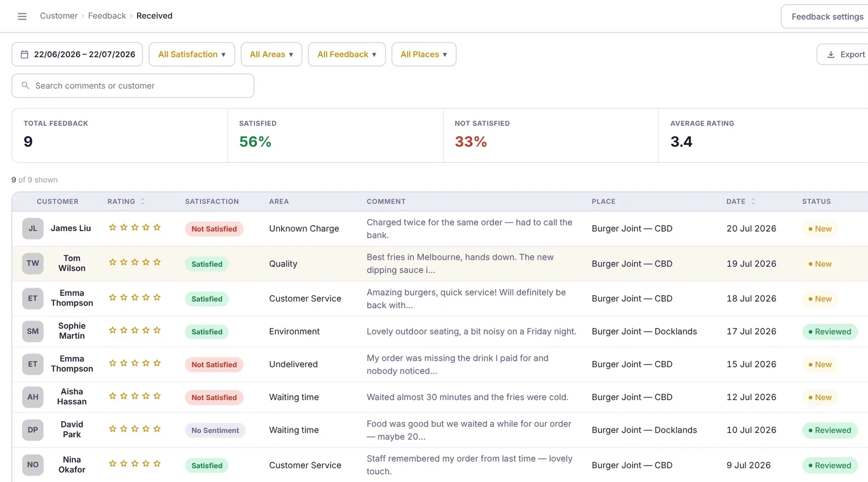Click star rating for Aisha Hassan
868x482 pixels.
pos(135,396)
